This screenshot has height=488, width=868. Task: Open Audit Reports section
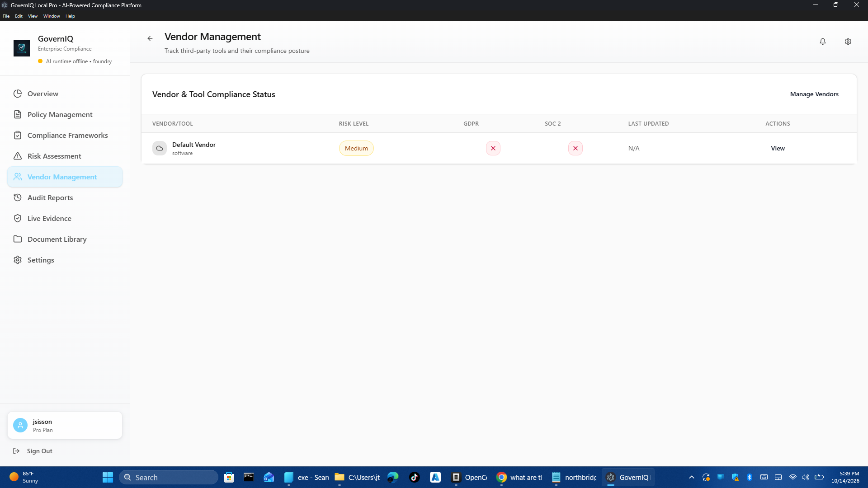click(x=65, y=197)
